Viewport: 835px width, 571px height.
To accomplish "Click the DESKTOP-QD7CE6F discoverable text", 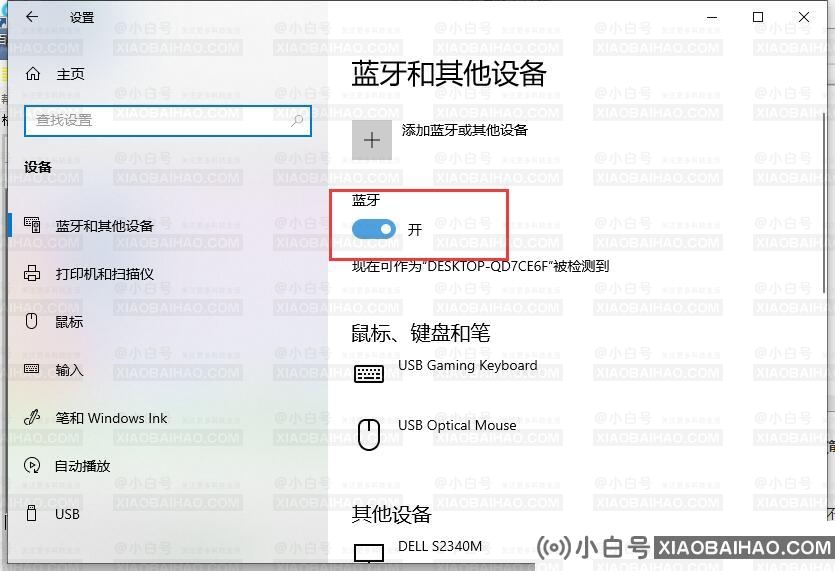I will pos(480,266).
